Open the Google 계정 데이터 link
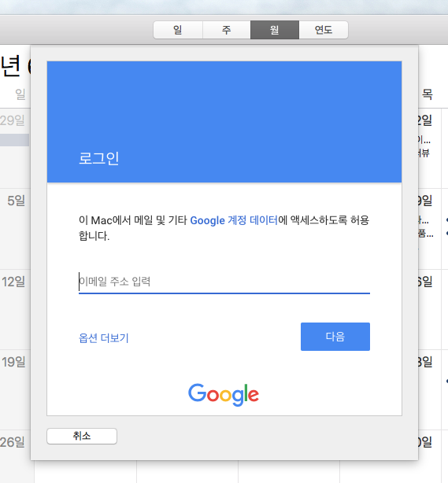The width and height of the screenshot is (448, 483). point(234,220)
